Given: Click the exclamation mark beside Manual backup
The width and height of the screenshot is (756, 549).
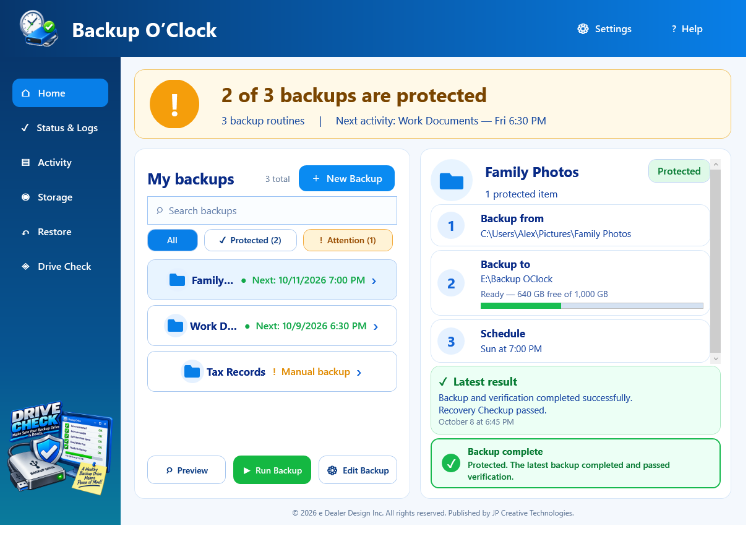Looking at the screenshot, I should 274,372.
